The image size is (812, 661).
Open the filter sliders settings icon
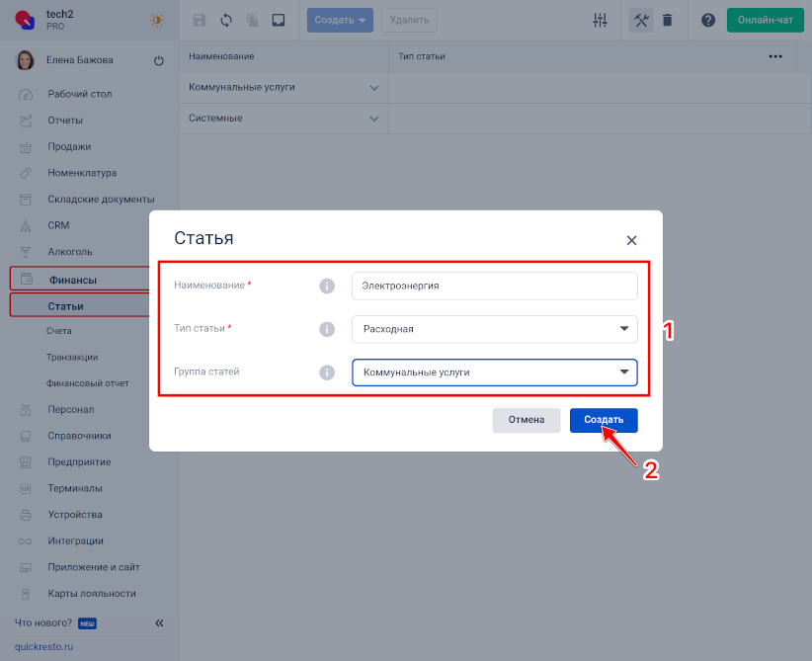[x=600, y=20]
